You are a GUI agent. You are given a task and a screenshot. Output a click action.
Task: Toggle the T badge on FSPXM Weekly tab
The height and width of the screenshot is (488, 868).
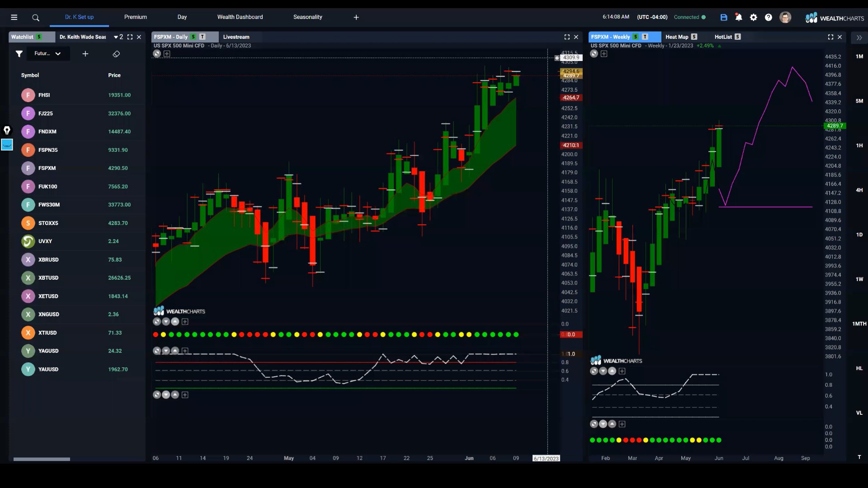(x=645, y=37)
